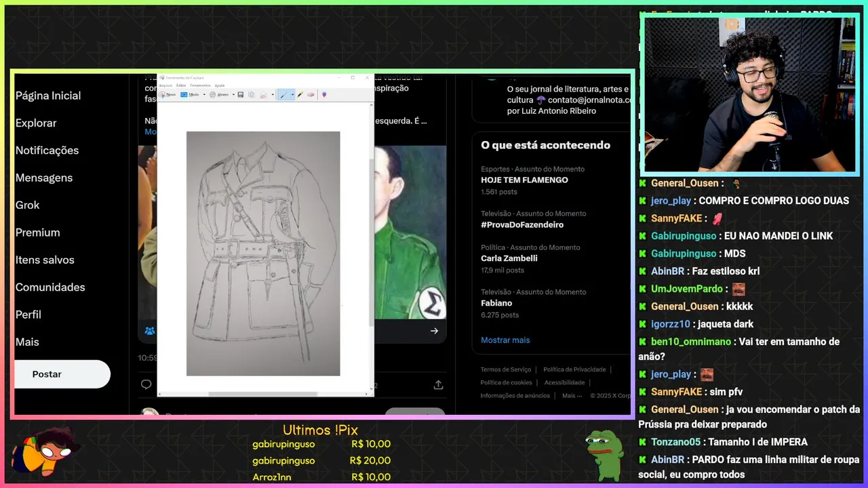Open Comunidades in X sidebar
This screenshot has width=868, height=488.
point(50,287)
